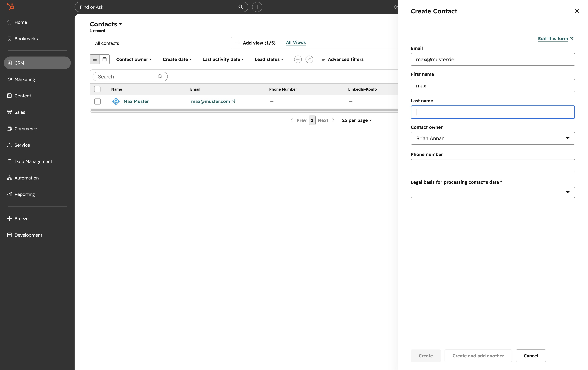
Task: Open Contact owner filter dropdown
Action: (x=134, y=59)
